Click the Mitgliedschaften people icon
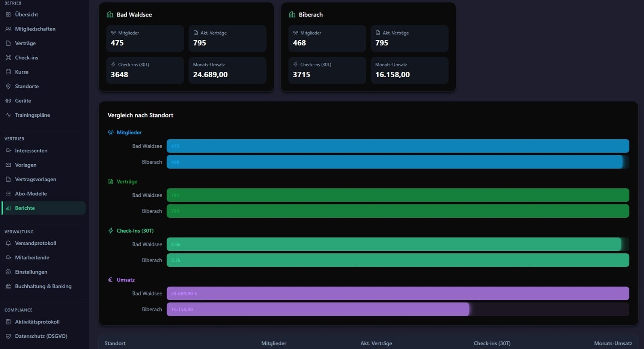 tap(8, 29)
